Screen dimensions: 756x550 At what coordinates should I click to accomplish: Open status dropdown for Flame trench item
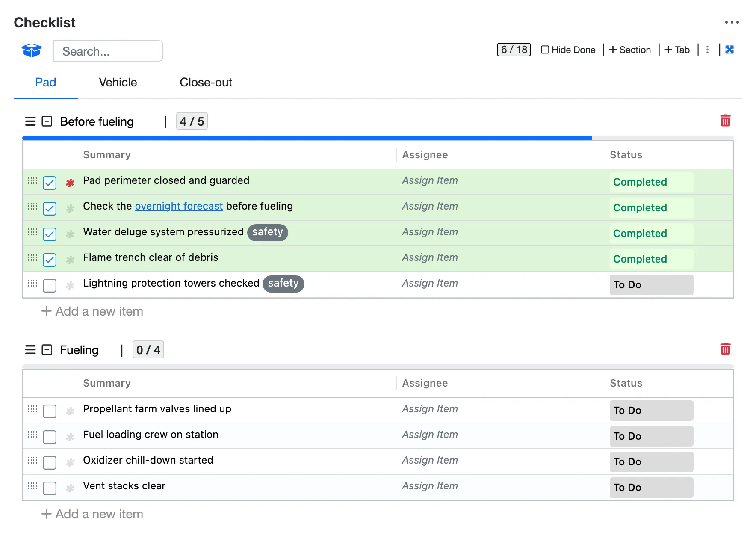pos(651,259)
